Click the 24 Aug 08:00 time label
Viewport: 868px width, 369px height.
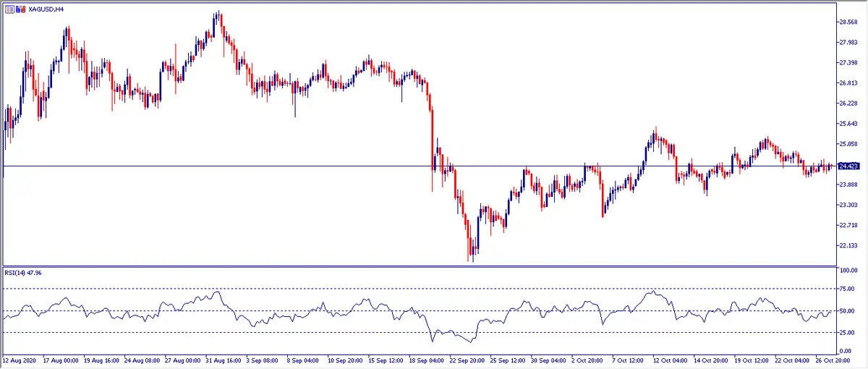tap(141, 360)
